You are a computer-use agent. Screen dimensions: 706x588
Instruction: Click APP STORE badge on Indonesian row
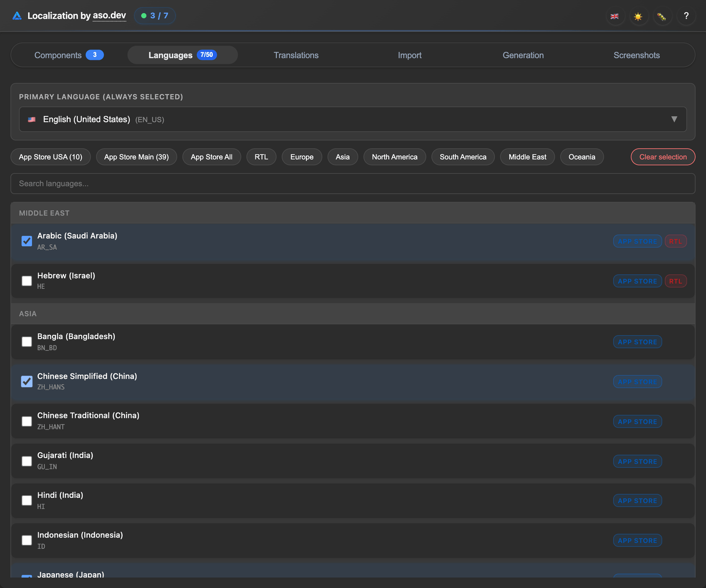tap(637, 540)
